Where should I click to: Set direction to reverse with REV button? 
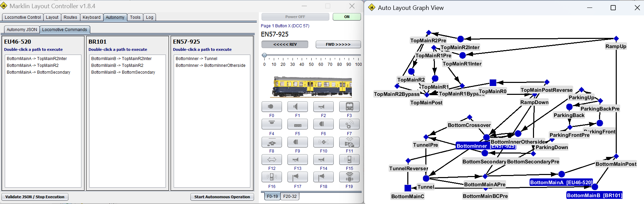click(285, 44)
